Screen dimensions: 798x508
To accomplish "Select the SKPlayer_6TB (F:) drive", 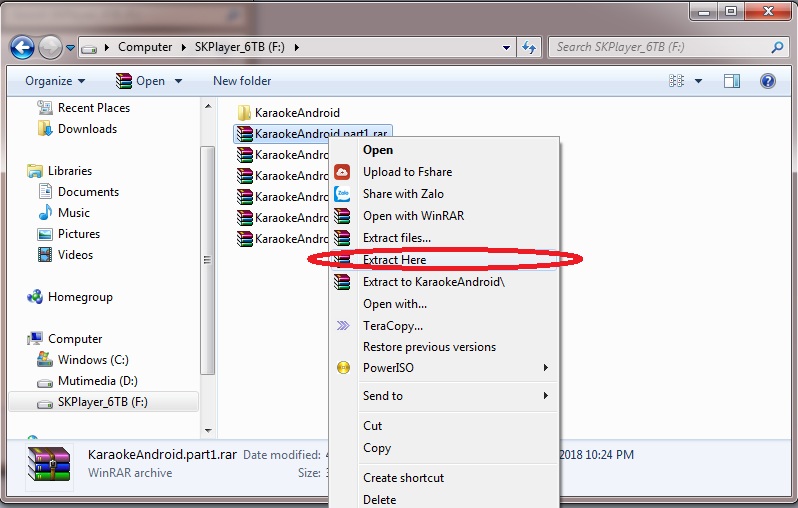I will [x=103, y=402].
